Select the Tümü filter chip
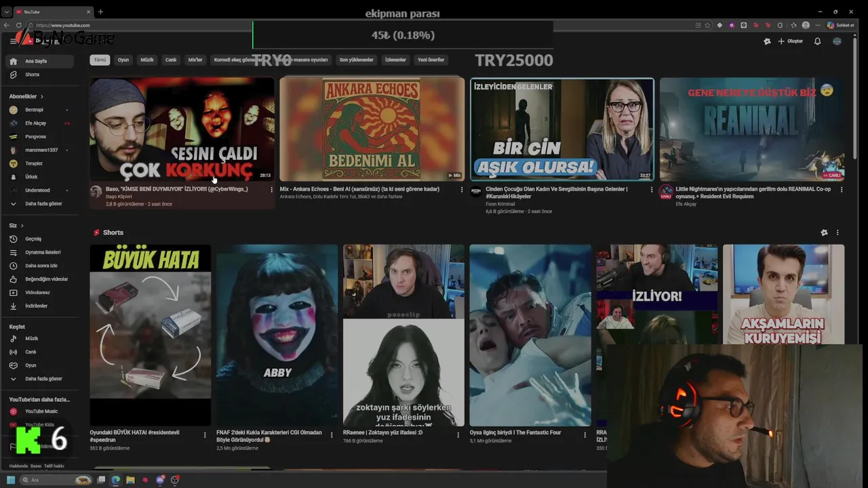This screenshot has width=868, height=488. [100, 60]
